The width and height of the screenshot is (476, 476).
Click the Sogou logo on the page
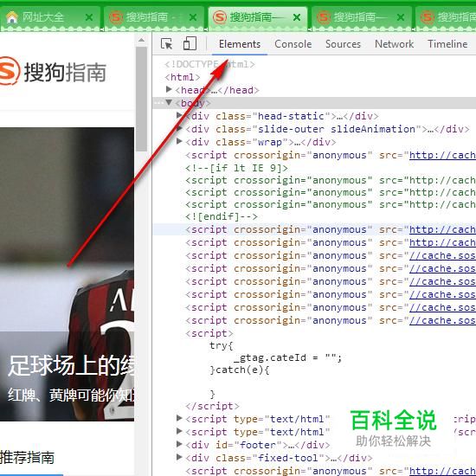coord(10,72)
